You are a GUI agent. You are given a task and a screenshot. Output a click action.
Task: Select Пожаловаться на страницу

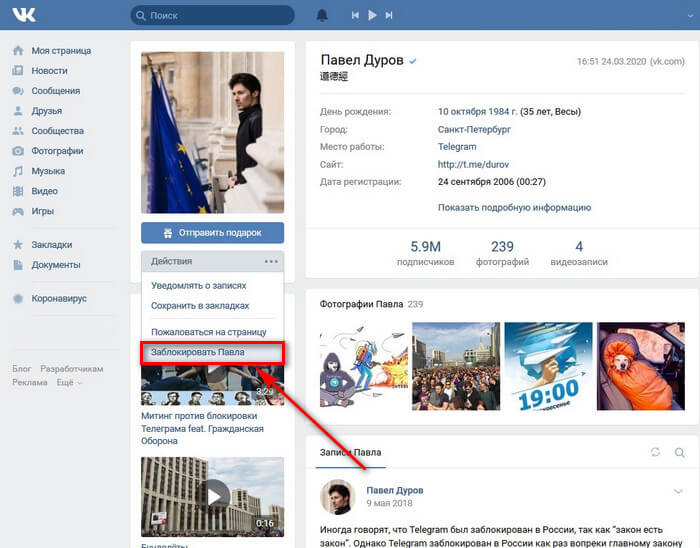(x=209, y=332)
